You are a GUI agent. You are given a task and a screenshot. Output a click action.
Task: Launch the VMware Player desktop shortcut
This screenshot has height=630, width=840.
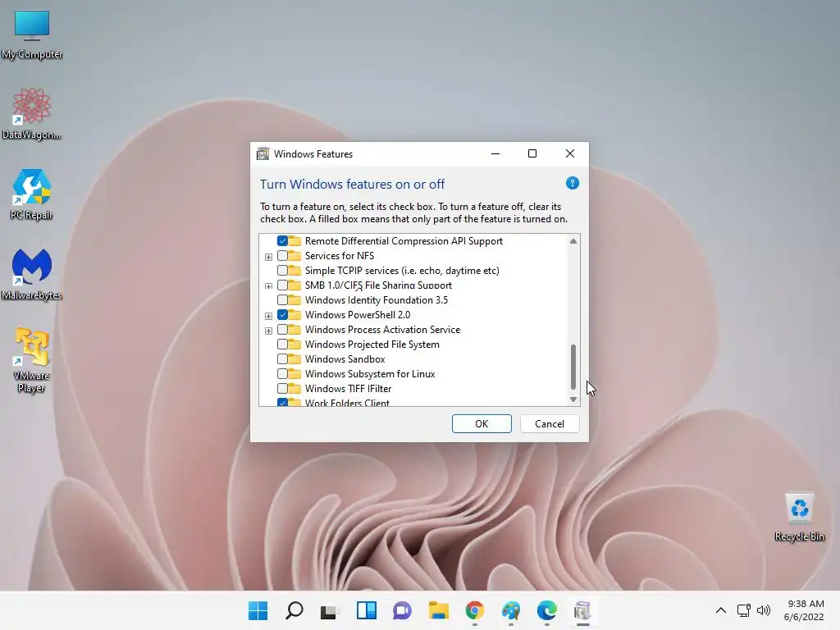(x=32, y=360)
